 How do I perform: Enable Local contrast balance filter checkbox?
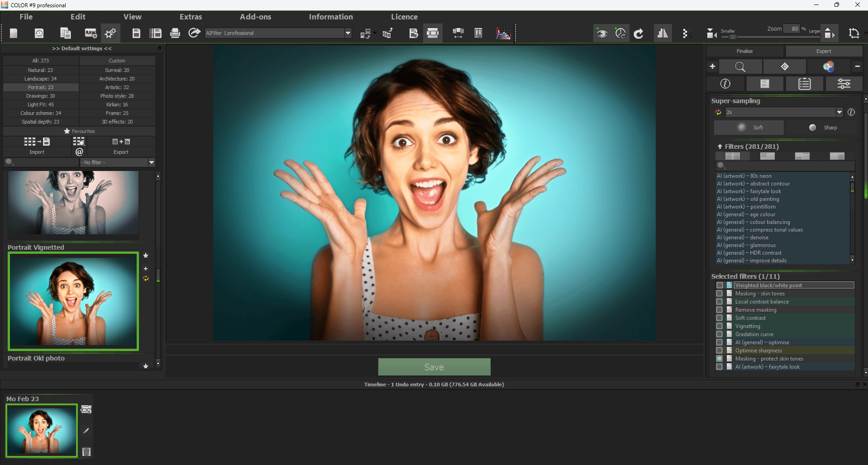coord(720,302)
